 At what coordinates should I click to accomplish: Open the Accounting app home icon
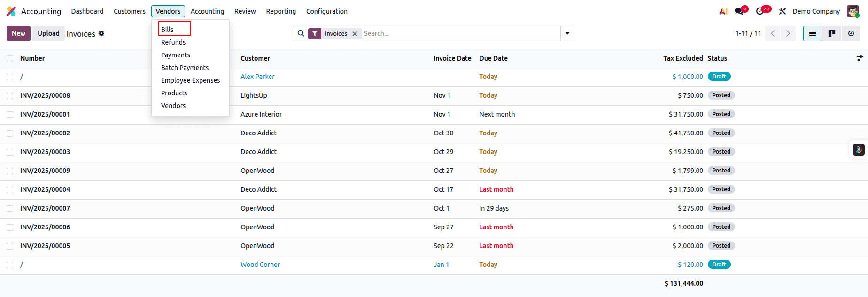[x=11, y=11]
